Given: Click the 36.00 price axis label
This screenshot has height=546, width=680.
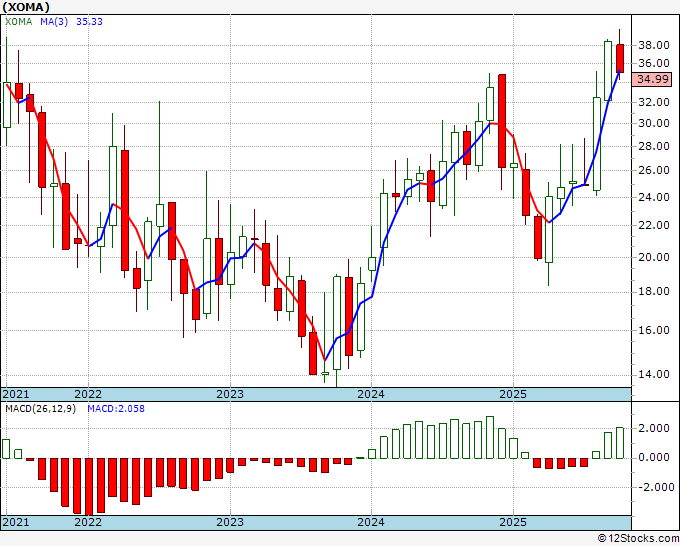Looking at the screenshot, I should (x=654, y=63).
